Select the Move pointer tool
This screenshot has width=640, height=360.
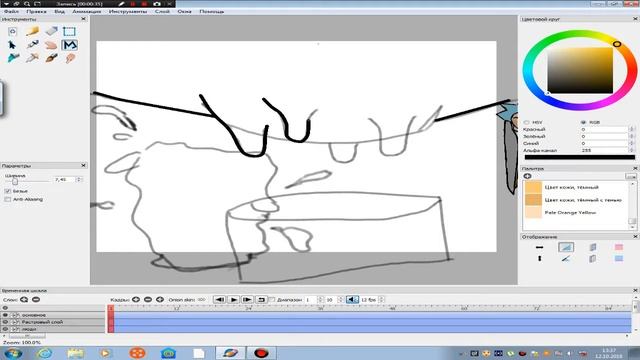pyautogui.click(x=13, y=45)
